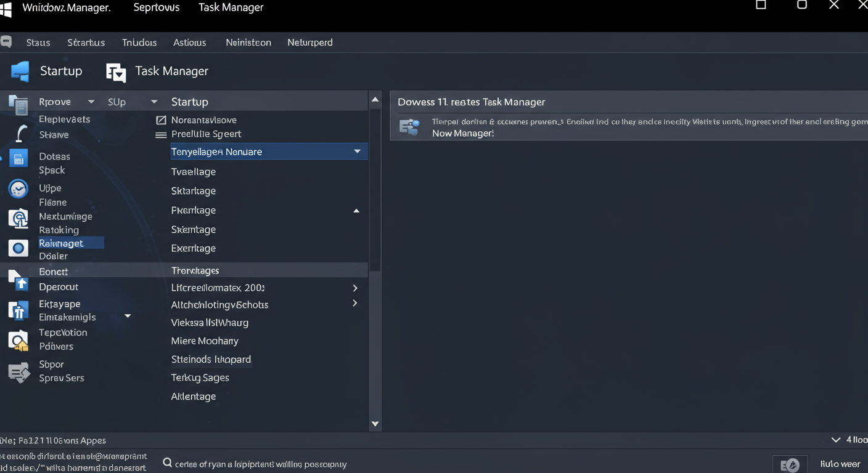This screenshot has width=868, height=473.
Task: Select Steinods hkopard in the list
Action: coord(211,360)
